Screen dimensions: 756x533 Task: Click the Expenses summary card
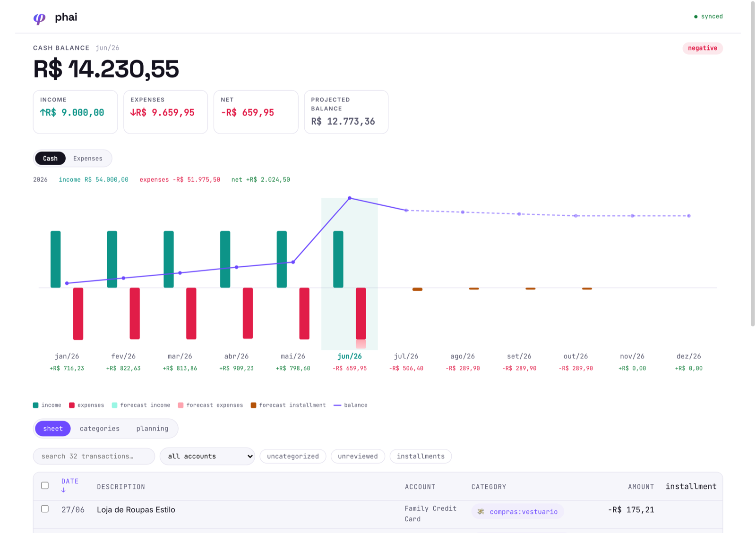point(165,112)
